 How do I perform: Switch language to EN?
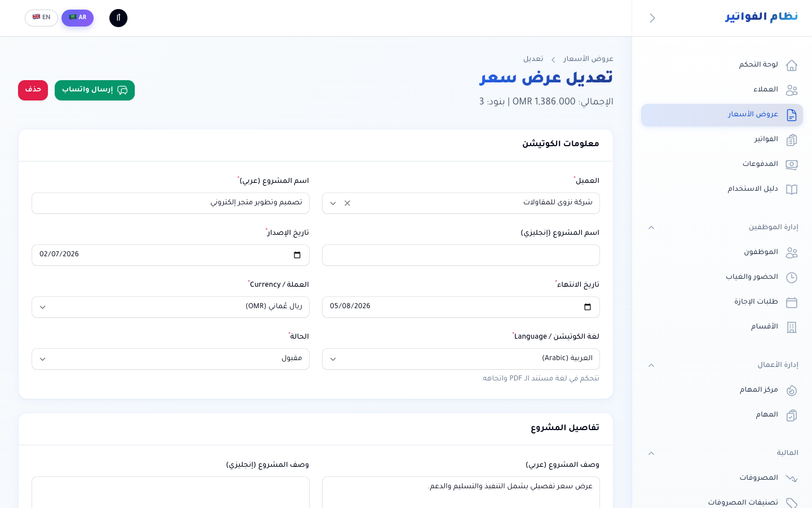(41, 18)
